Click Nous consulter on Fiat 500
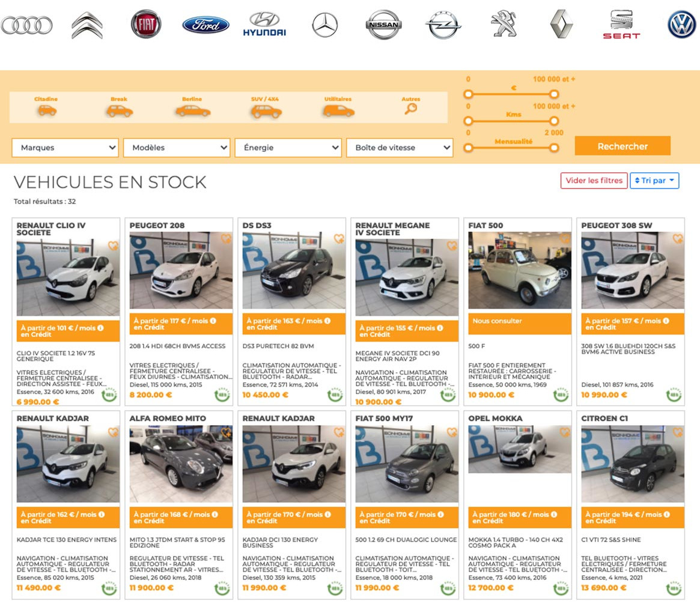 click(x=498, y=321)
